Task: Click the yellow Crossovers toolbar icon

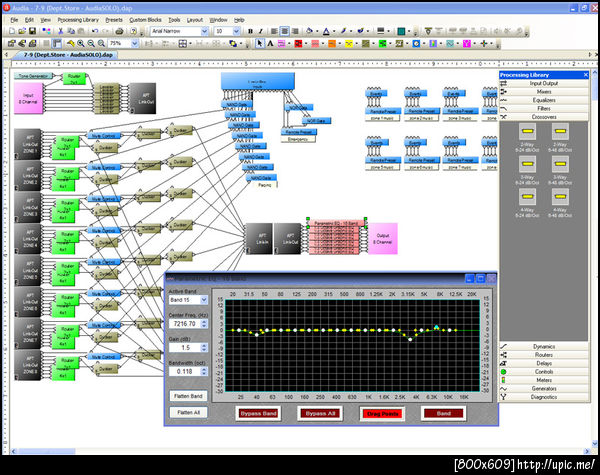Action: [x=349, y=44]
